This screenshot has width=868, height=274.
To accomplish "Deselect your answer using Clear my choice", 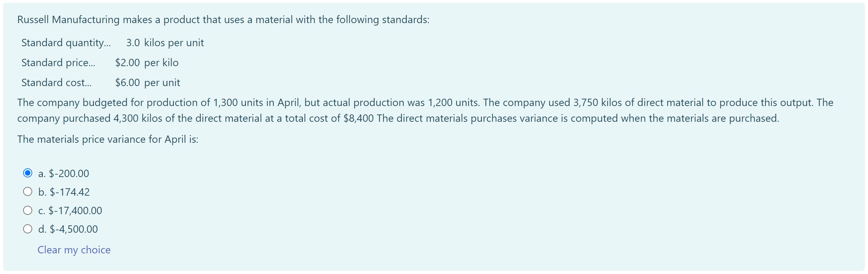I will pos(74,250).
